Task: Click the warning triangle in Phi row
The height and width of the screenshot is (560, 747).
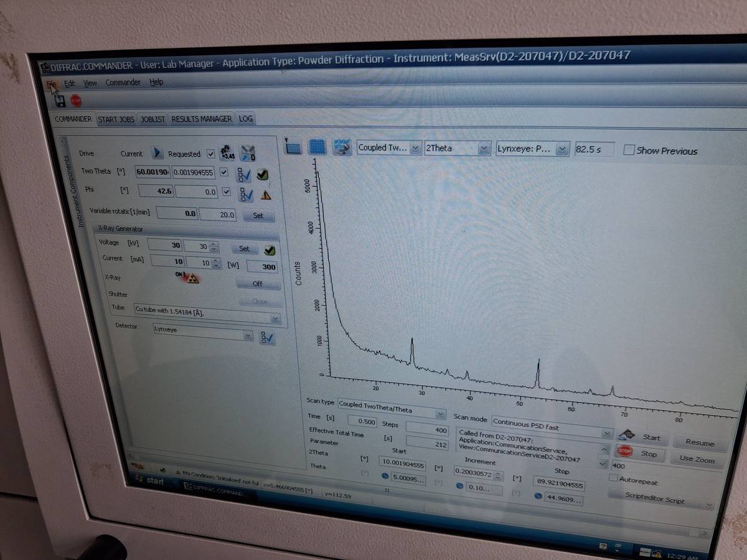Action: pyautogui.click(x=266, y=195)
